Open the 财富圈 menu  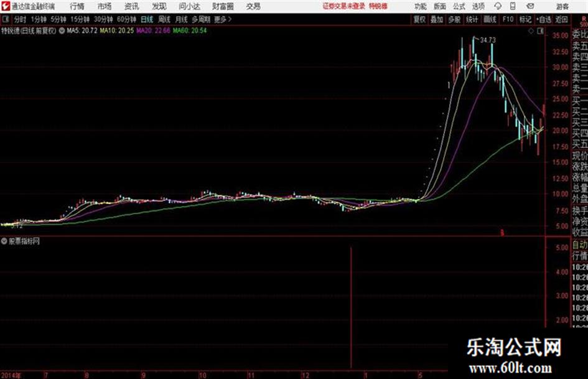pos(223,6)
